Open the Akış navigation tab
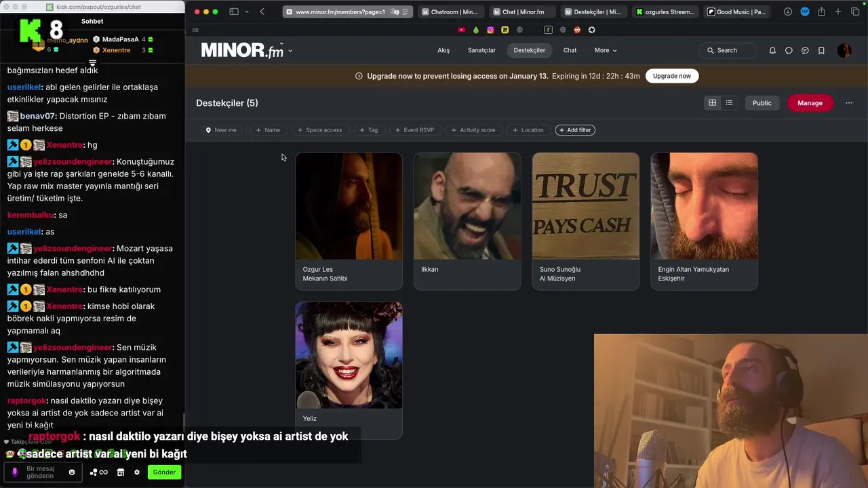Image resolution: width=868 pixels, height=488 pixels. (x=443, y=50)
